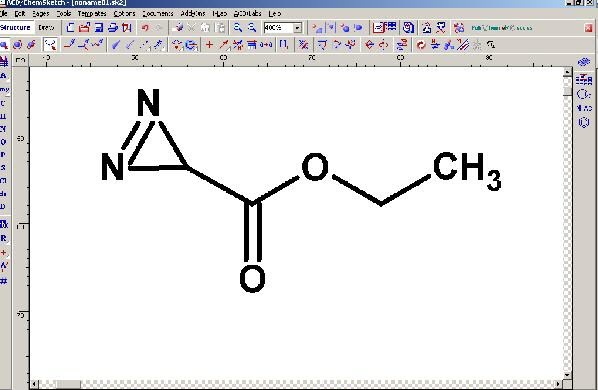The width and height of the screenshot is (598, 390).
Task: Click the Open file icon
Action: coord(84,27)
